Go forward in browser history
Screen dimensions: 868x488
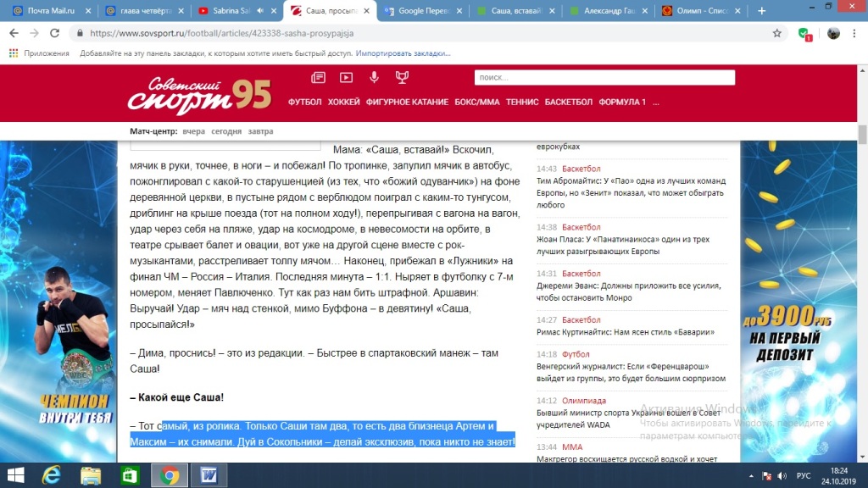pos(34,33)
